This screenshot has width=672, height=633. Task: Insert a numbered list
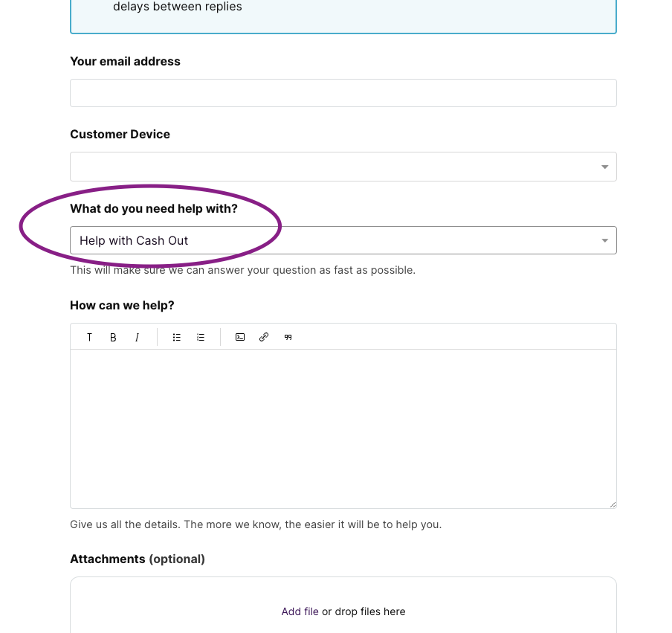[200, 337]
